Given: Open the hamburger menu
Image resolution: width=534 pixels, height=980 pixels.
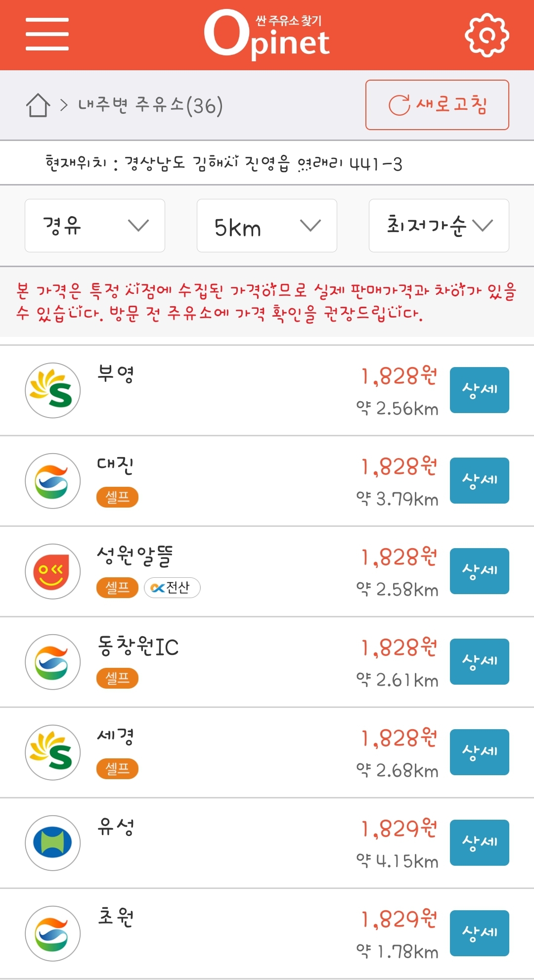Looking at the screenshot, I should [47, 34].
